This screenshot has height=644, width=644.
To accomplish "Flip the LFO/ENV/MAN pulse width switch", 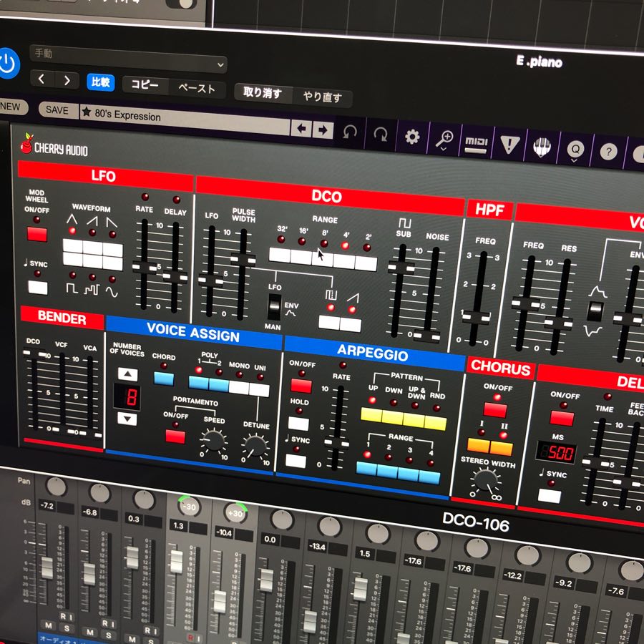I will pyautogui.click(x=274, y=306).
